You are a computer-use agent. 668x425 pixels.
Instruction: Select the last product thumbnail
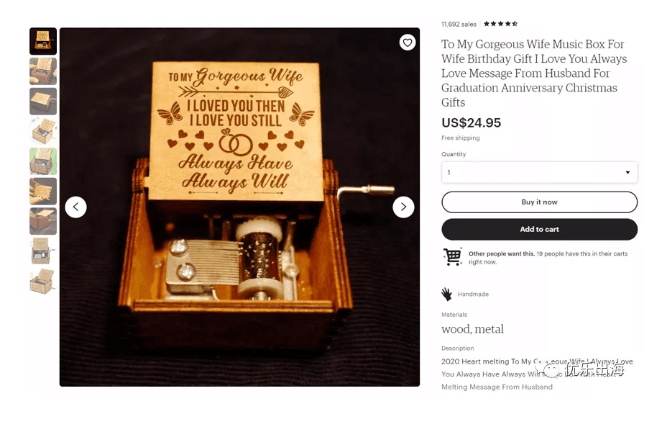click(43, 281)
